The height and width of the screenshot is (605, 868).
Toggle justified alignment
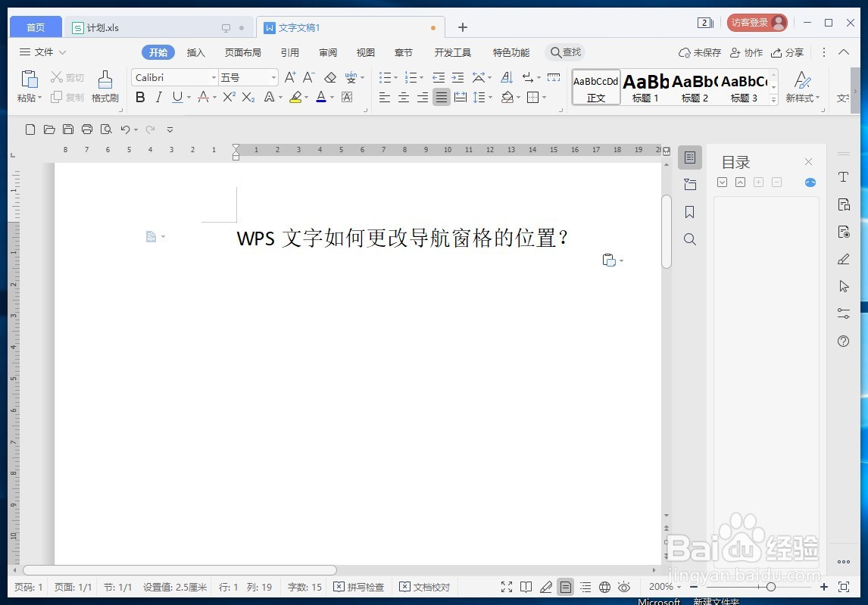point(442,98)
